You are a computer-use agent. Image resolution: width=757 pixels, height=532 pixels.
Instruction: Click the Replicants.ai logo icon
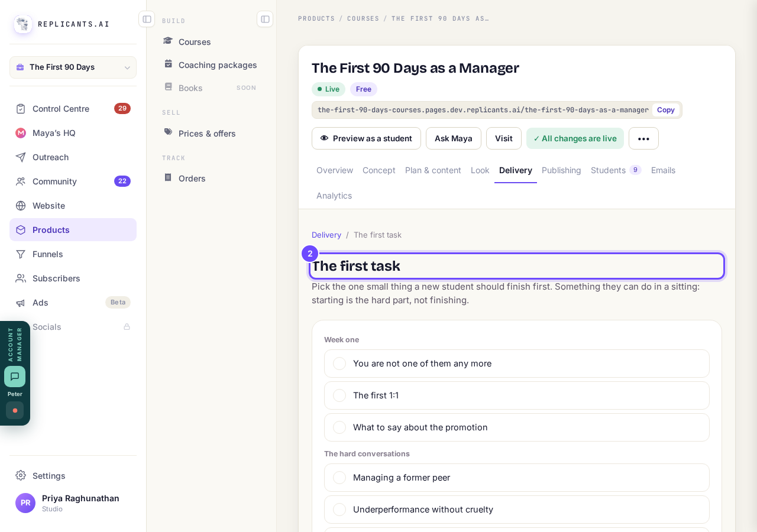pyautogui.click(x=23, y=24)
